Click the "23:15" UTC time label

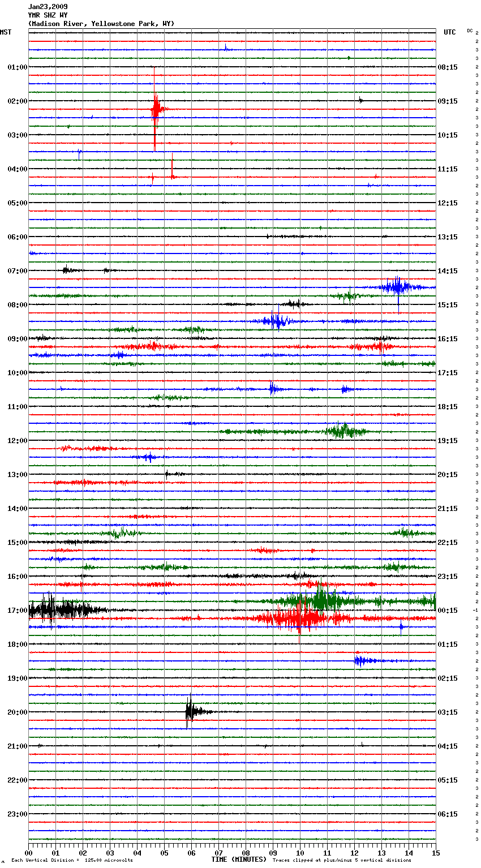click(x=448, y=577)
